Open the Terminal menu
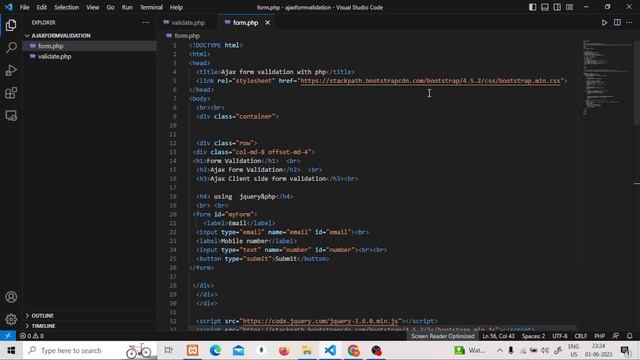640x360 pixels. click(x=151, y=7)
